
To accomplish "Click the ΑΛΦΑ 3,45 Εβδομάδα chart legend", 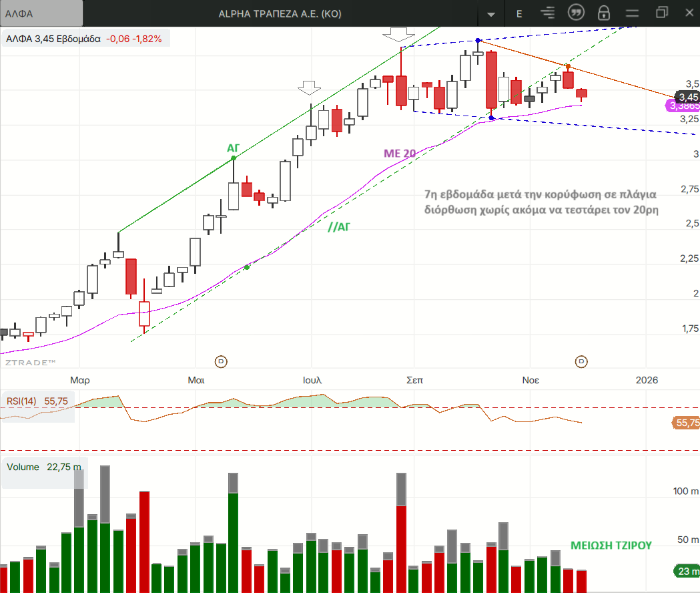I will click(x=84, y=39).
